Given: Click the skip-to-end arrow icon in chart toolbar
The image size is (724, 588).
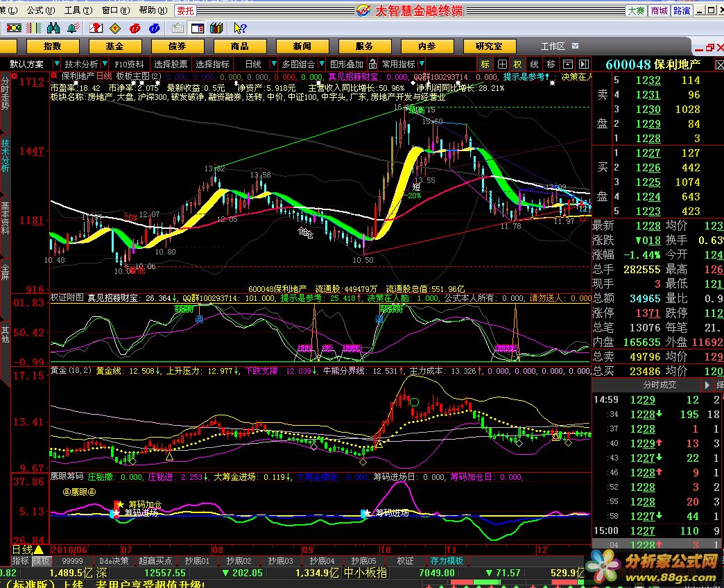Looking at the screenshot, I should pyautogui.click(x=584, y=64).
